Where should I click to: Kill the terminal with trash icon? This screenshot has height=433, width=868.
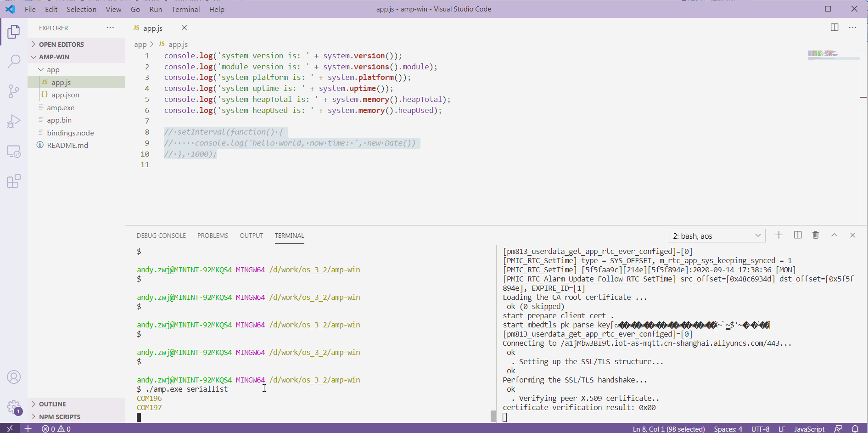coord(816,235)
